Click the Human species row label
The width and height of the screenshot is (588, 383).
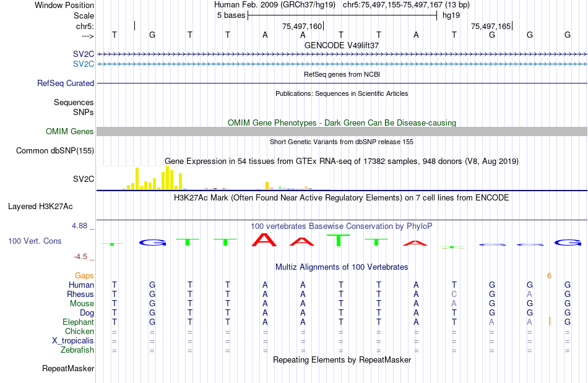click(81, 285)
